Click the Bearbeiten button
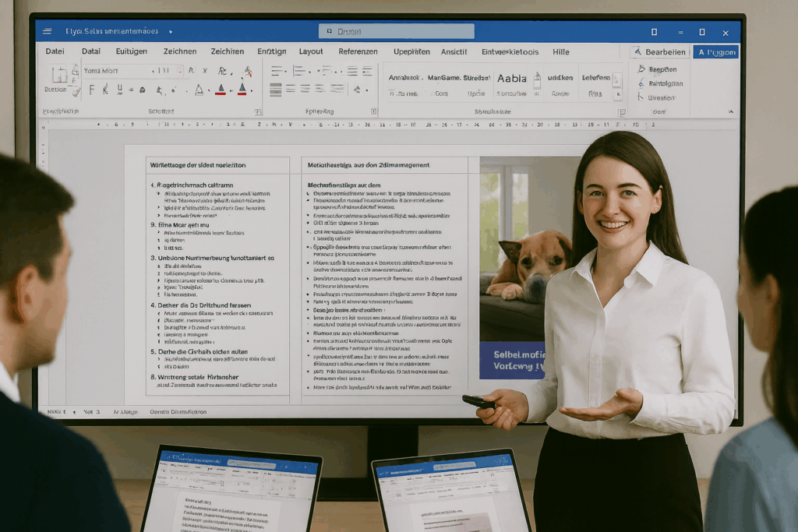This screenshot has height=532, width=798. [660, 52]
